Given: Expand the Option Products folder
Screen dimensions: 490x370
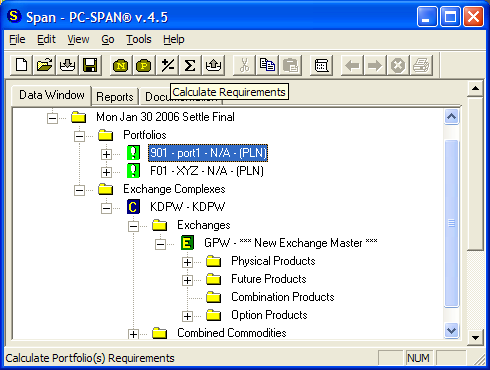Looking at the screenshot, I should click(x=187, y=316).
